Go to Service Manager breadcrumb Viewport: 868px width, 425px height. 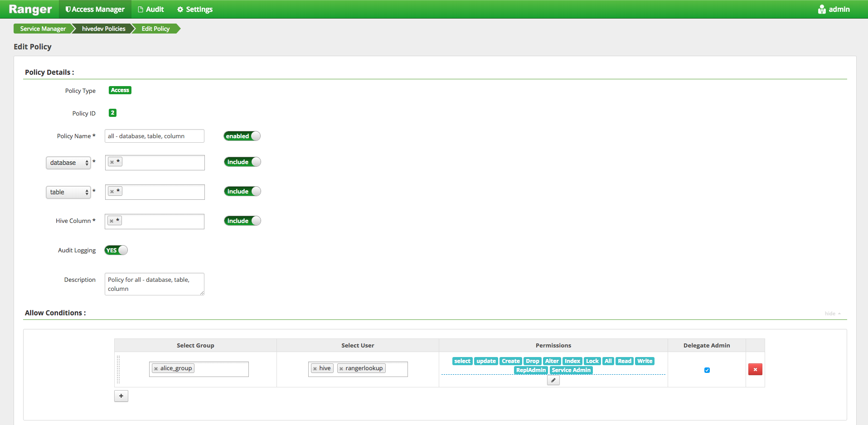tap(43, 29)
